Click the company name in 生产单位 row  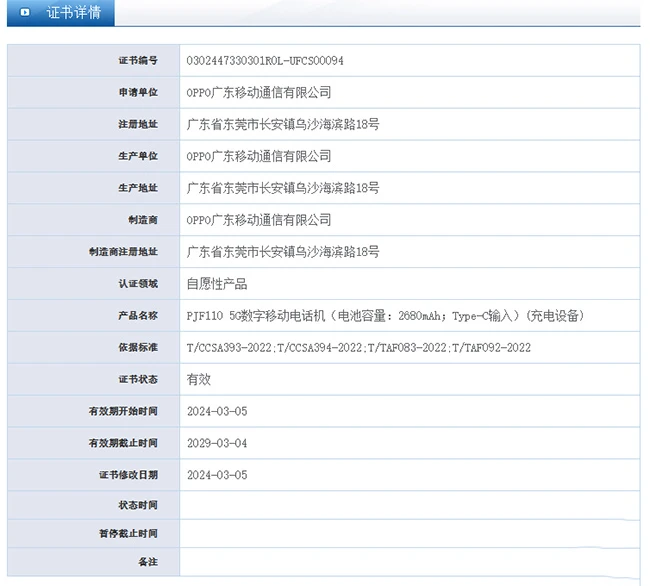(x=259, y=156)
